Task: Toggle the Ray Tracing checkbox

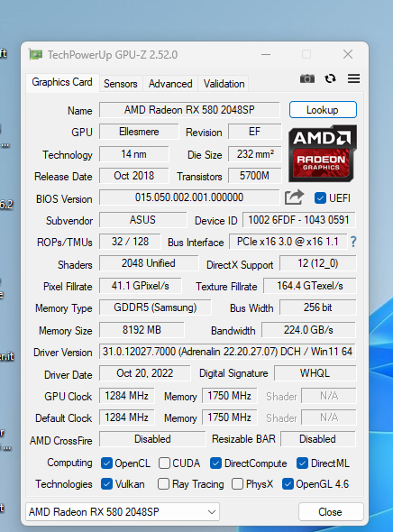Action: pos(163,484)
